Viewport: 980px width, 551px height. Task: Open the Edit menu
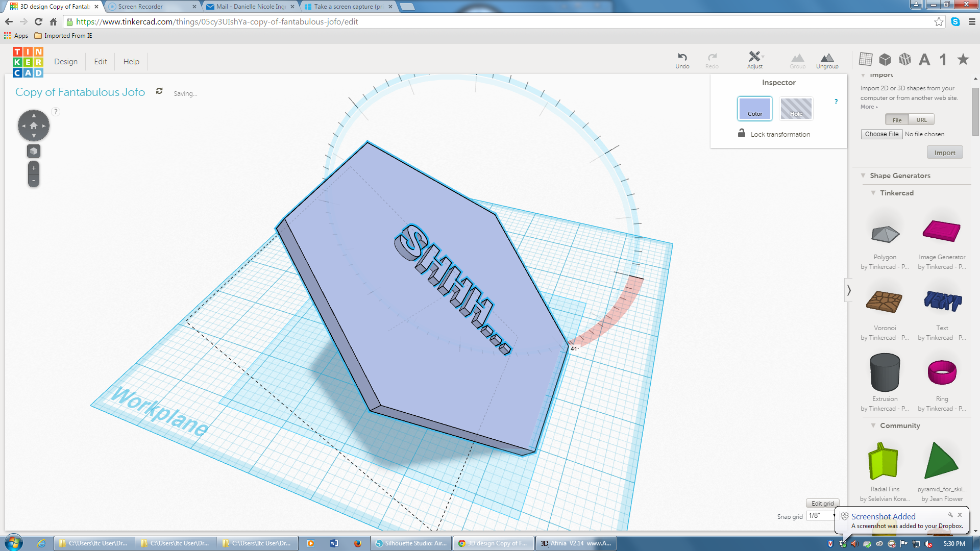click(101, 62)
